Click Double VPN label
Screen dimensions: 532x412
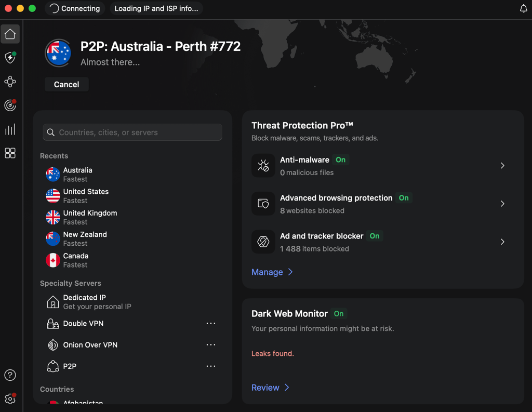[x=84, y=324]
